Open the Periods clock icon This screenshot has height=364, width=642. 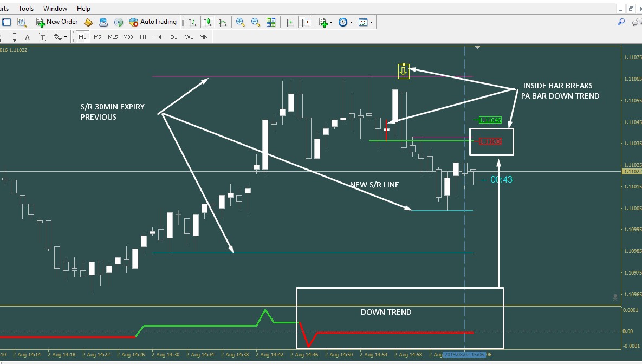(x=343, y=22)
